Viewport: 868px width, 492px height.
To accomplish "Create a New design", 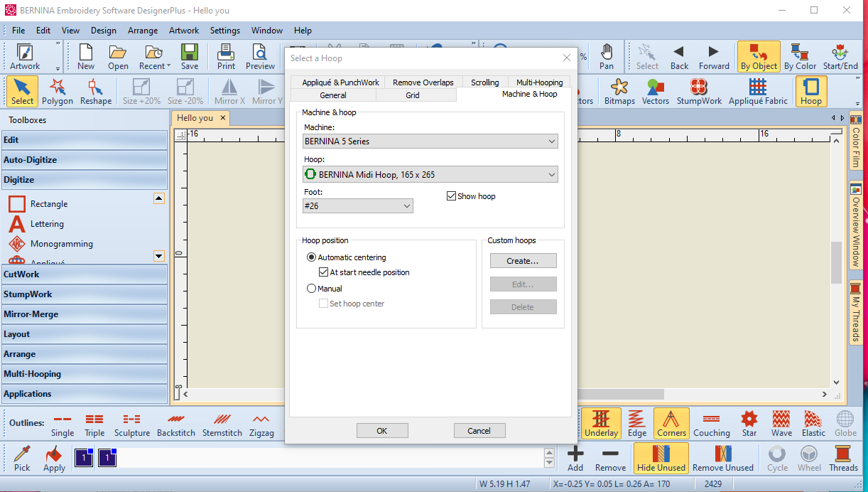I will tap(86, 57).
